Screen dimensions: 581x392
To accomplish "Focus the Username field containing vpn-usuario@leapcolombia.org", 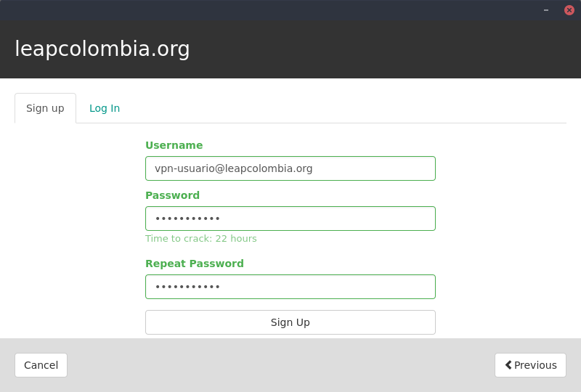I will tap(290, 168).
